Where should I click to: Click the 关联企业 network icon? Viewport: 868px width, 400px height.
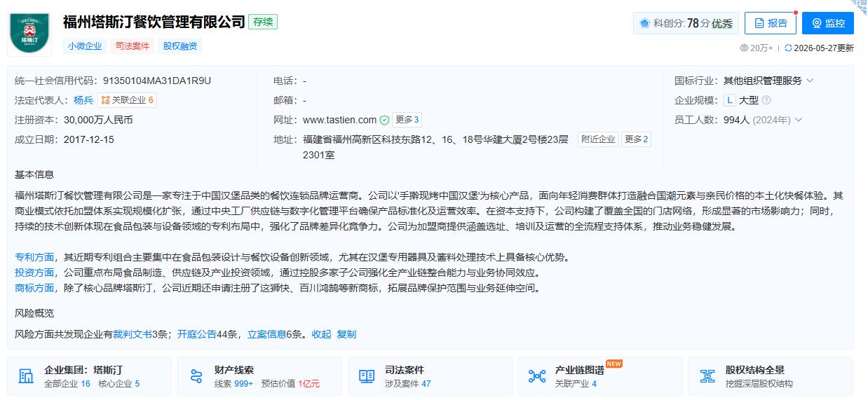106,100
